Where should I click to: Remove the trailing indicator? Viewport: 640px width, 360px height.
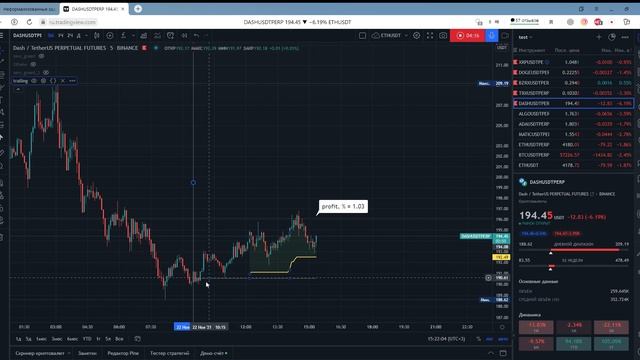click(x=62, y=81)
